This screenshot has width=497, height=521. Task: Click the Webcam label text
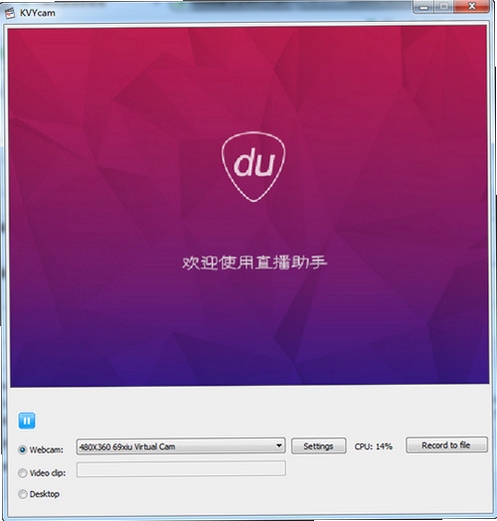[x=46, y=450]
